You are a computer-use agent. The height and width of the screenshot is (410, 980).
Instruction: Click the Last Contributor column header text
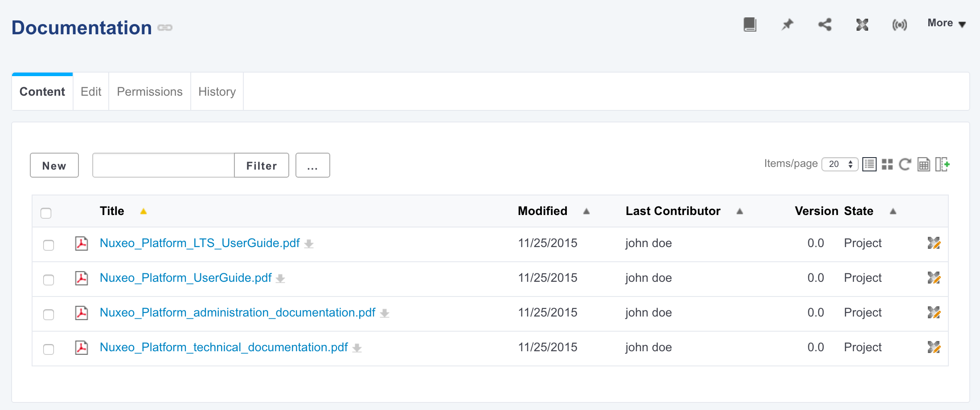(673, 211)
